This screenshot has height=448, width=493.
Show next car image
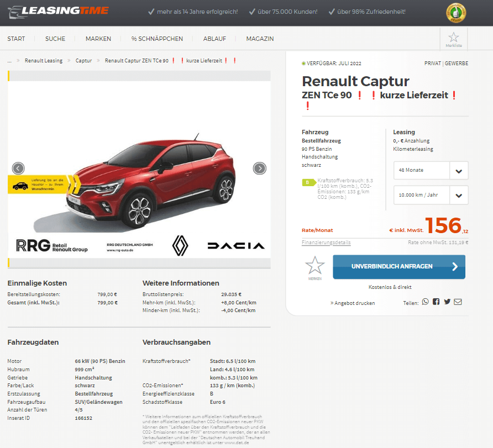click(x=260, y=168)
